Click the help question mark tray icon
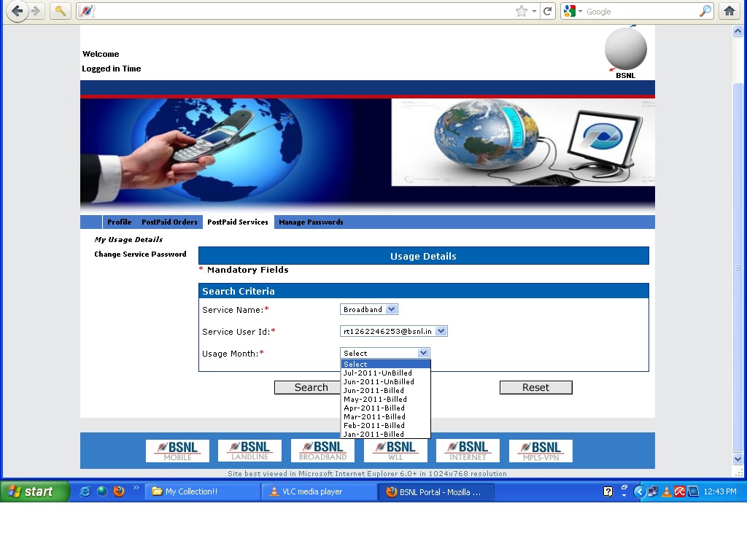 pos(608,491)
